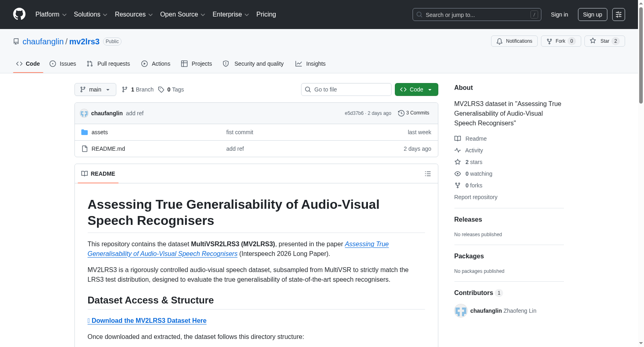Click 'add ref' commit message in header row

pos(135,113)
